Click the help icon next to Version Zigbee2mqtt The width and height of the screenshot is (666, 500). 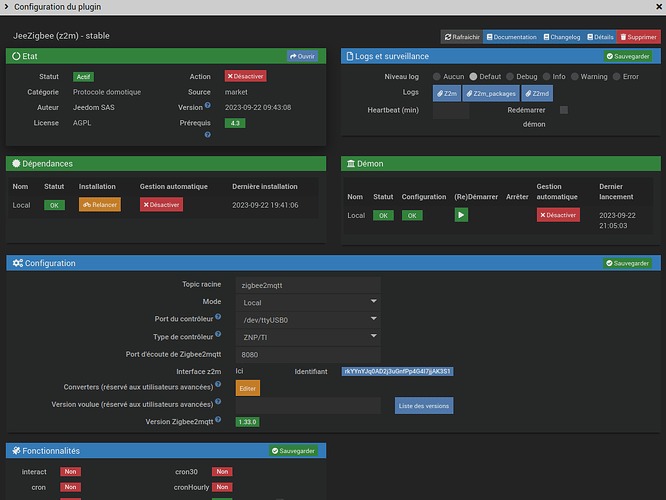pyautogui.click(x=218, y=419)
